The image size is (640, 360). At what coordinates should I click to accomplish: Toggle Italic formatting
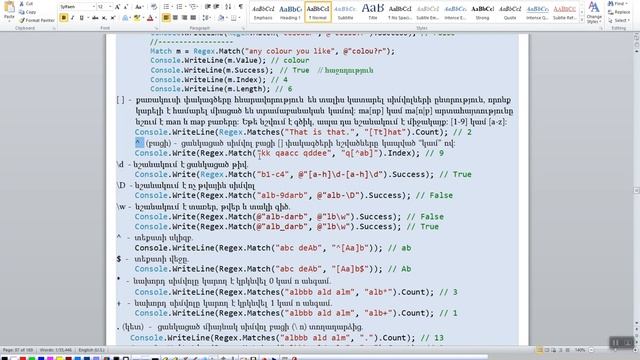[x=73, y=18]
